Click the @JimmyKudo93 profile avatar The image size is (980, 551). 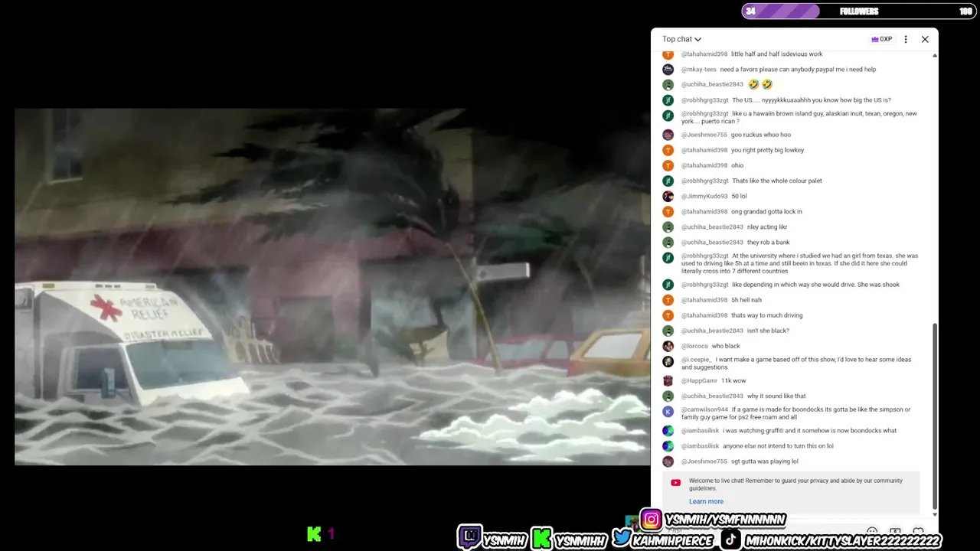tap(668, 196)
